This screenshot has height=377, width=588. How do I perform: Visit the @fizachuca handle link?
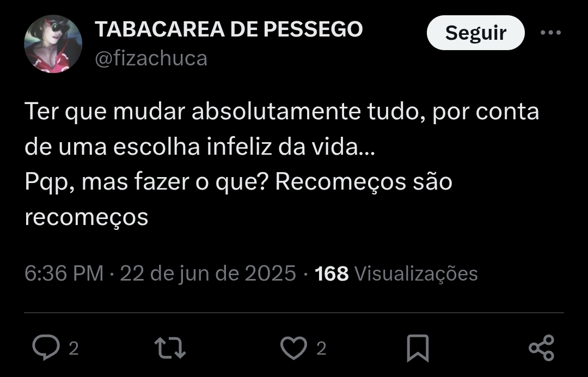coord(151,58)
